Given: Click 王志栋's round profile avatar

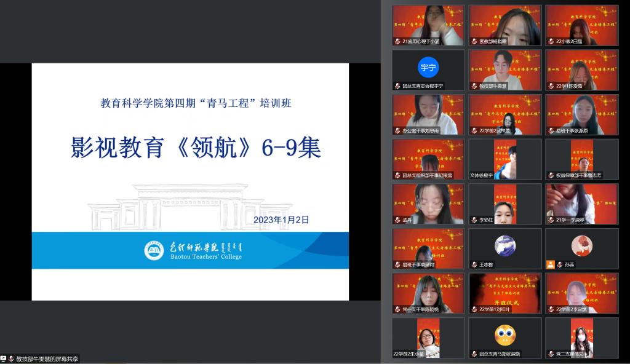Looking at the screenshot, I should click(x=504, y=245).
